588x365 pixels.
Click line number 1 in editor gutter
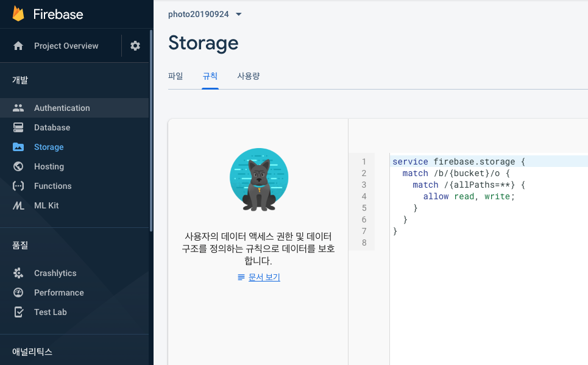(x=364, y=161)
